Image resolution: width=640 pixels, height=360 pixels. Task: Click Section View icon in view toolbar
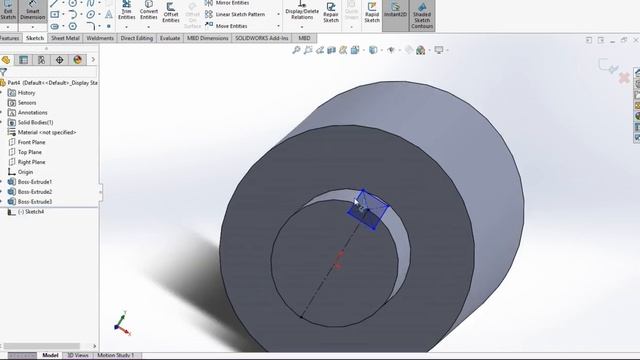pos(331,50)
